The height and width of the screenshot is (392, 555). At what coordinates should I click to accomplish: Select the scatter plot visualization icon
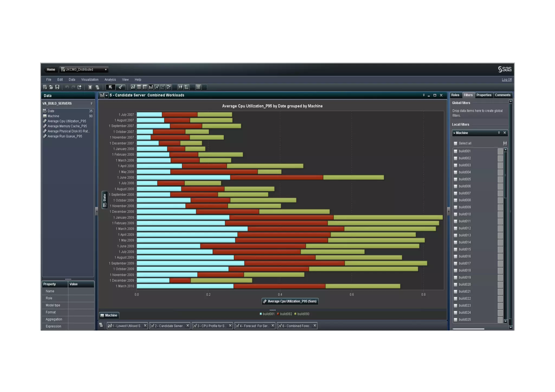pyautogui.click(x=163, y=87)
